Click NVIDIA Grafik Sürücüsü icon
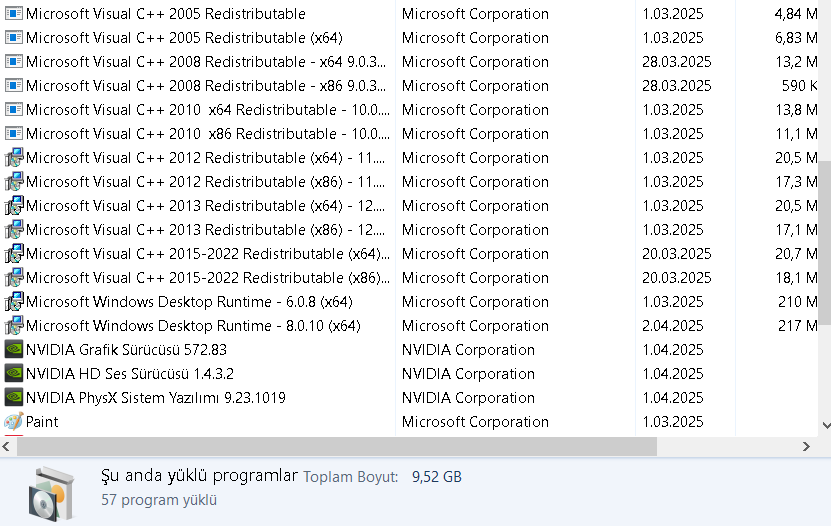 [14, 350]
